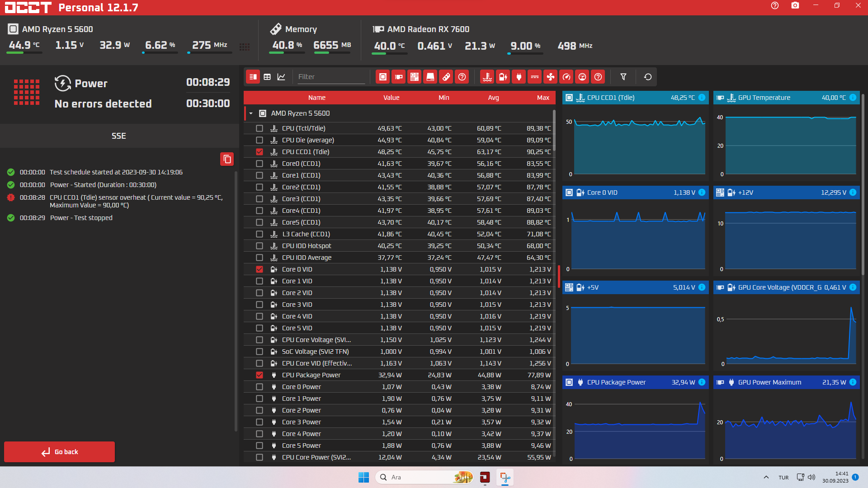
Task: Copy log entries with clipboard icon
Action: (227, 159)
